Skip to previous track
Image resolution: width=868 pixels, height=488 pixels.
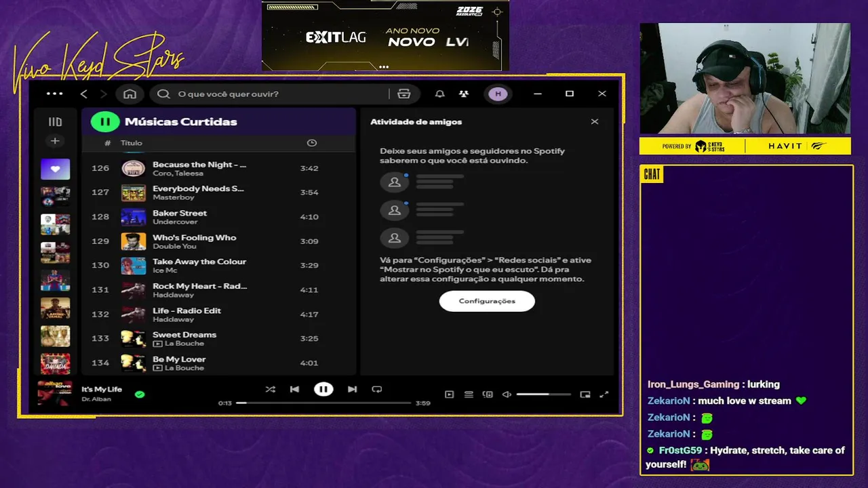[x=294, y=390]
